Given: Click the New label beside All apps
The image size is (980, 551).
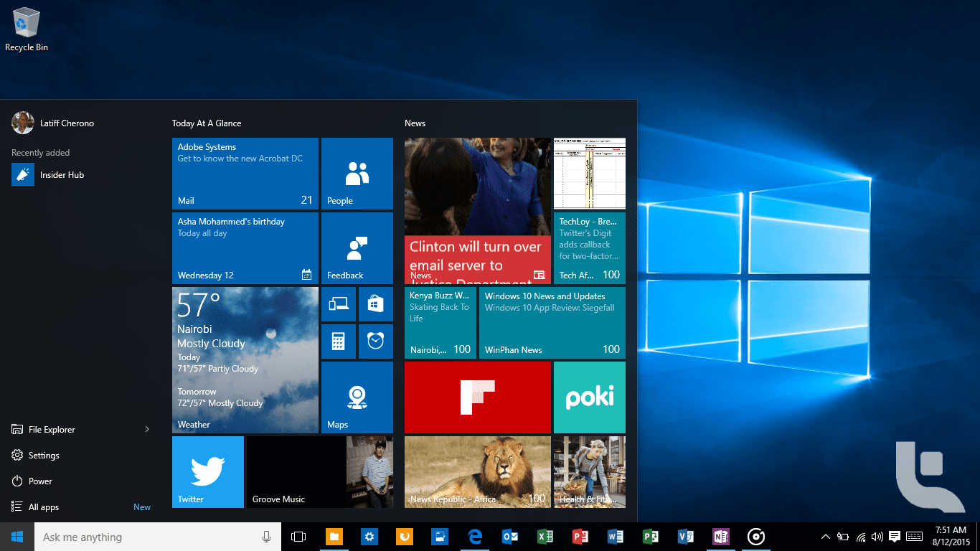Looking at the screenshot, I should pyautogui.click(x=142, y=507).
